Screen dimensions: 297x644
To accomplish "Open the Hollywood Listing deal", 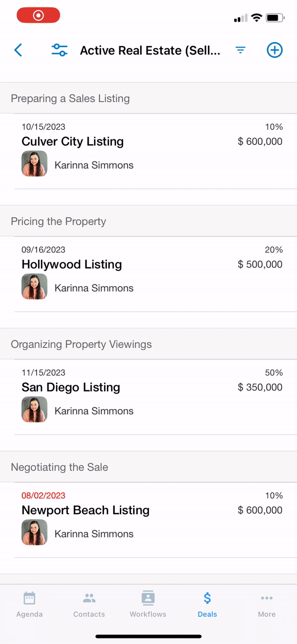I will click(72, 264).
